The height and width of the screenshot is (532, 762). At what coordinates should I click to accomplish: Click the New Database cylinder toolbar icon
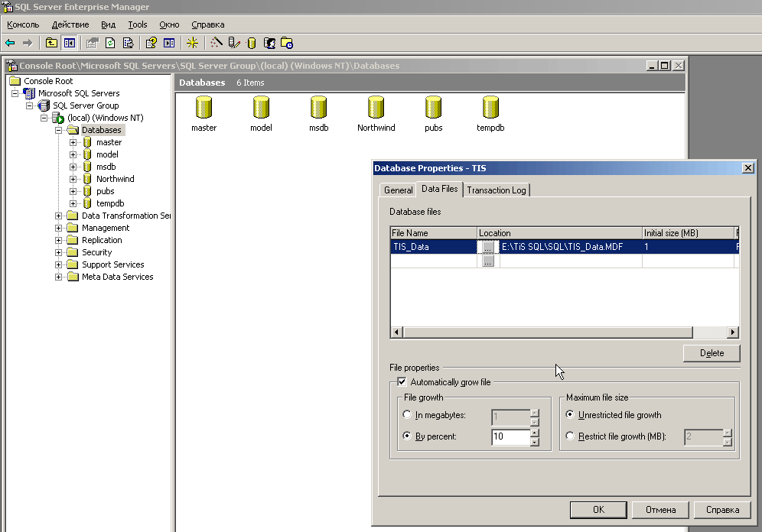252,44
